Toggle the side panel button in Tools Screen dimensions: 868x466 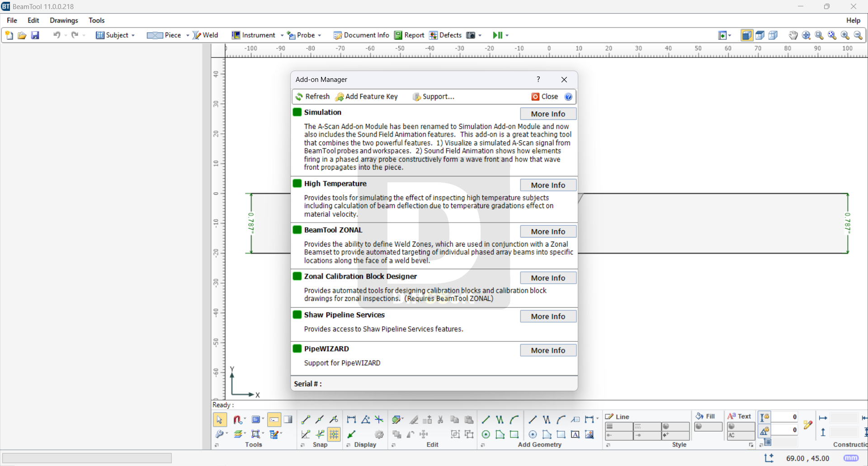[288, 420]
